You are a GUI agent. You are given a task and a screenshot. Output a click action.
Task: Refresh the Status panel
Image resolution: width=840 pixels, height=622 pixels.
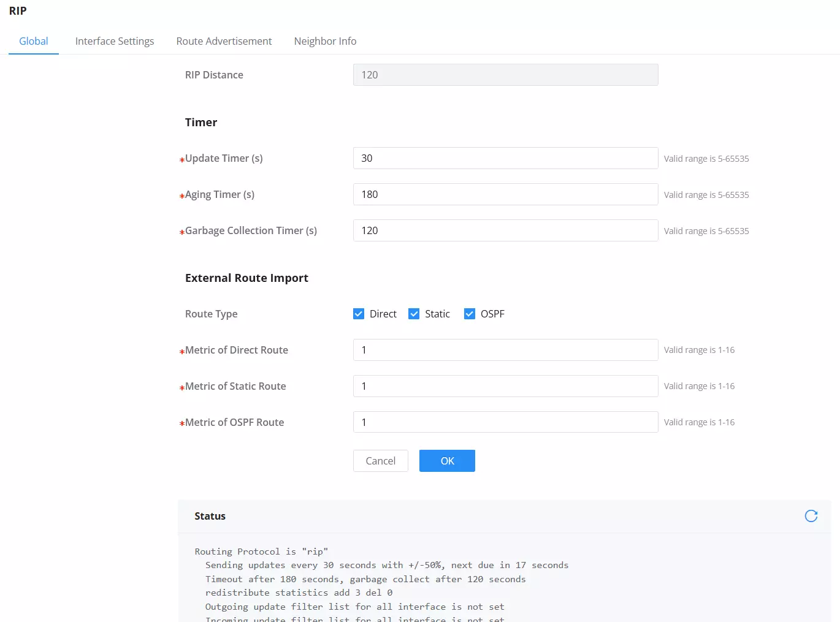coord(811,516)
